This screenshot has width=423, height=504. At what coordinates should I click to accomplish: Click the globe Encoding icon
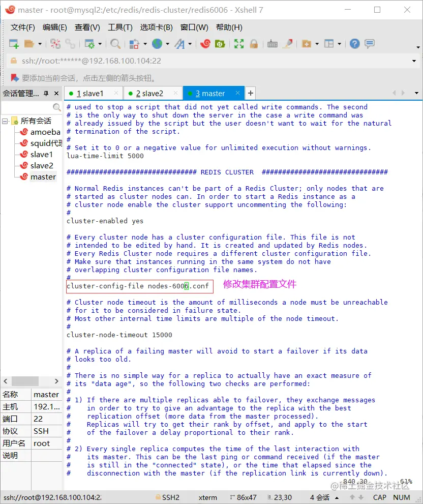pos(157,44)
